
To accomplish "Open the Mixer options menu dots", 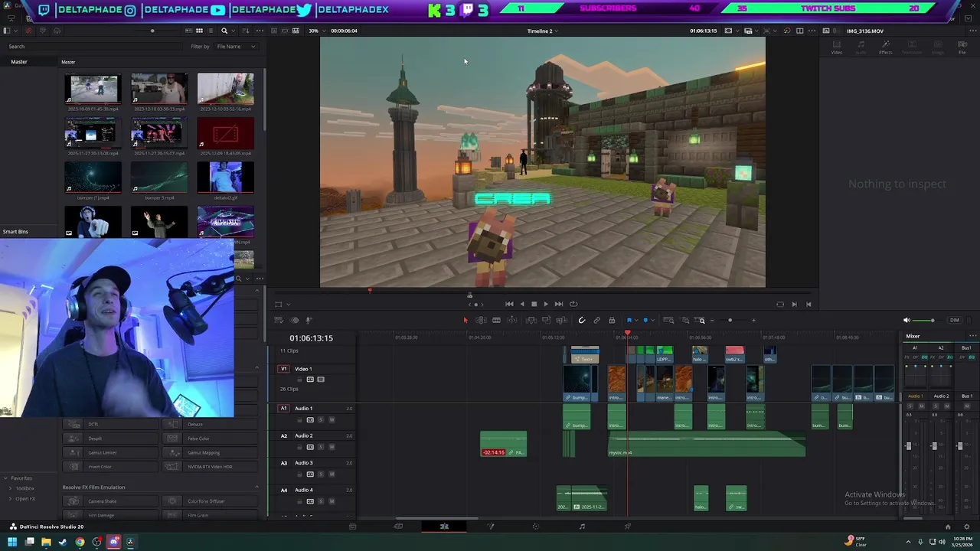I will click(972, 336).
